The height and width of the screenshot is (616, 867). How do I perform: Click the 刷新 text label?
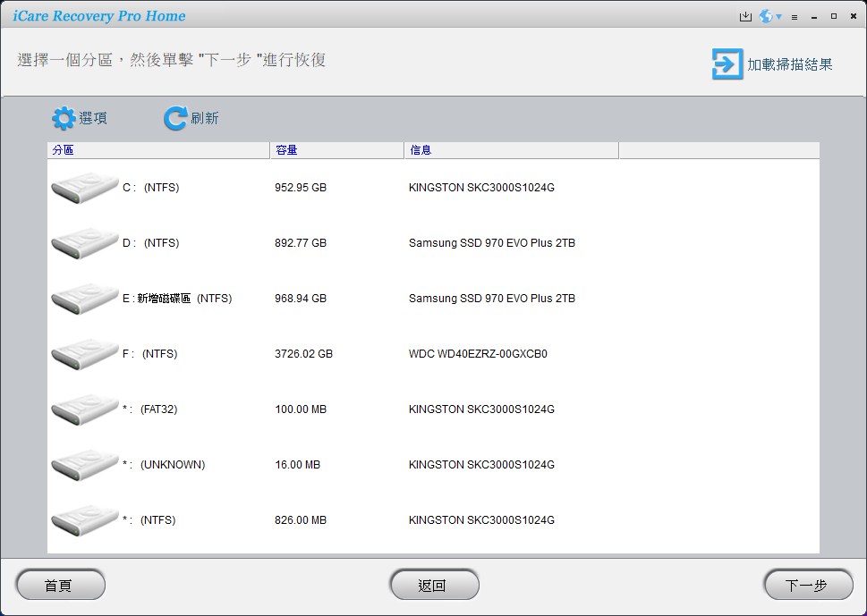pos(205,118)
